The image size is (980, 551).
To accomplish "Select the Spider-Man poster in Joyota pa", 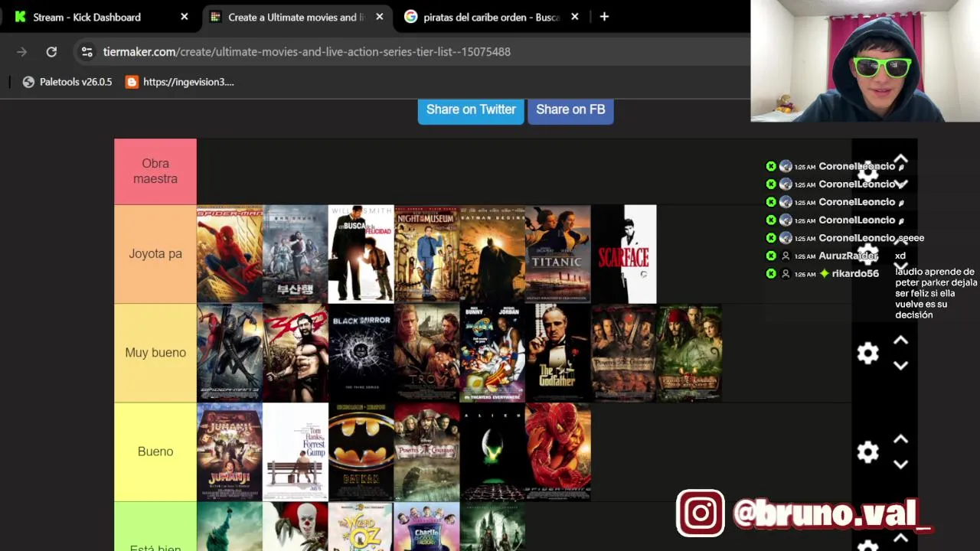I will [230, 254].
